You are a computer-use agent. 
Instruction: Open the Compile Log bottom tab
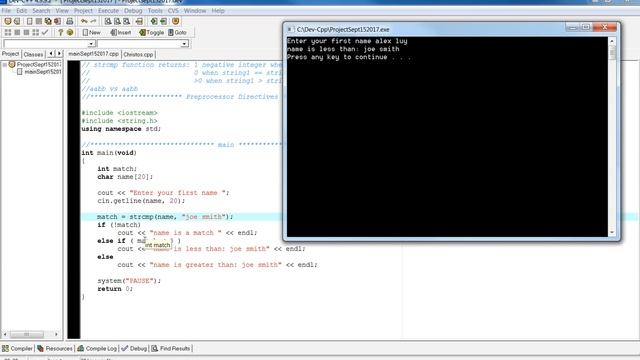click(x=97, y=349)
